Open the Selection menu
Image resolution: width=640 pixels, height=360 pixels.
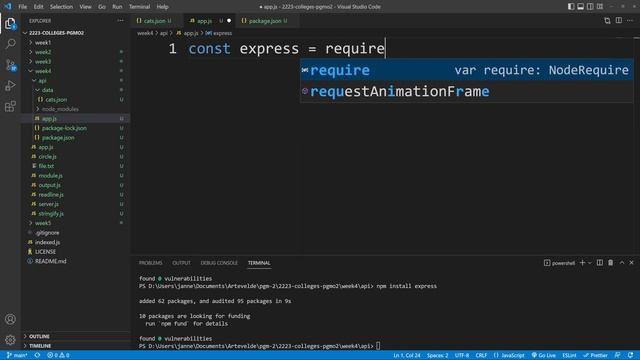point(61,7)
